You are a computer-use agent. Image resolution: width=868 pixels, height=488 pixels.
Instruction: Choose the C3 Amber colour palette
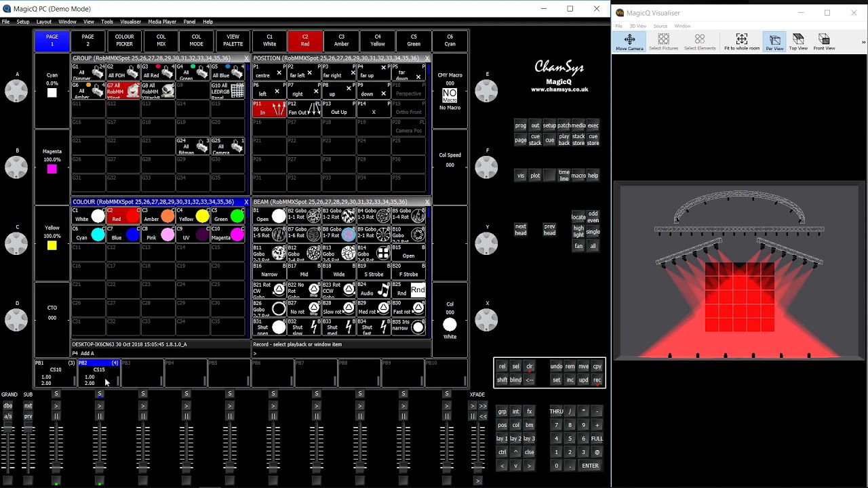(x=158, y=216)
